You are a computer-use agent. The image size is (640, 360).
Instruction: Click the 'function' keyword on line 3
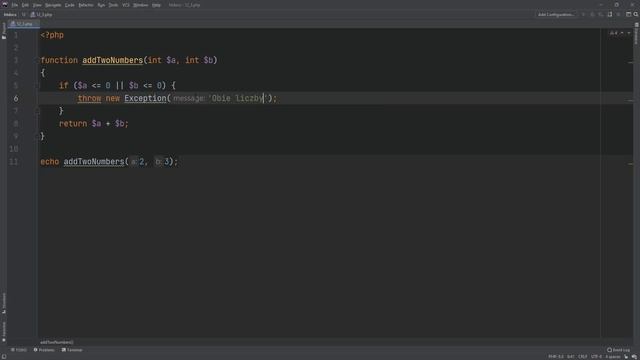point(59,60)
